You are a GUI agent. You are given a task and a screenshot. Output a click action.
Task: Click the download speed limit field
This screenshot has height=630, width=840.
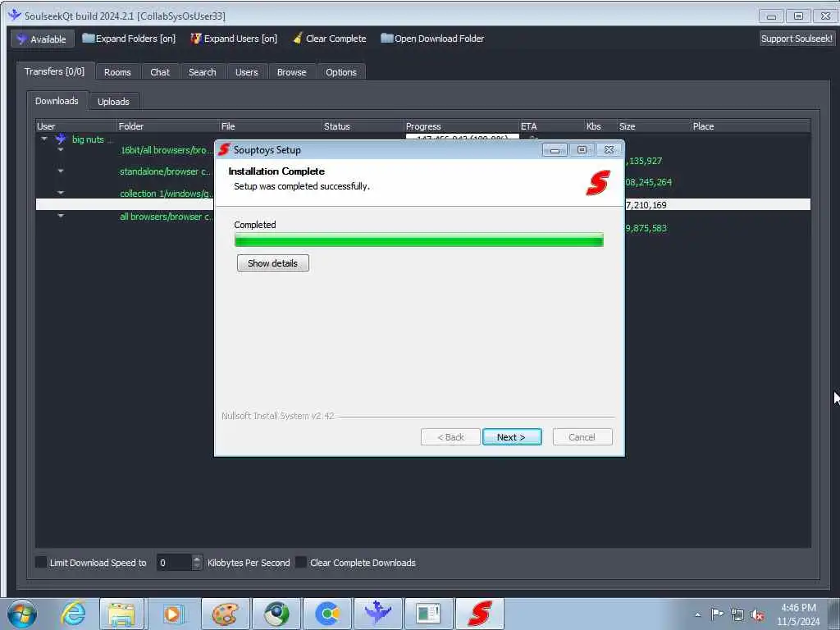174,563
